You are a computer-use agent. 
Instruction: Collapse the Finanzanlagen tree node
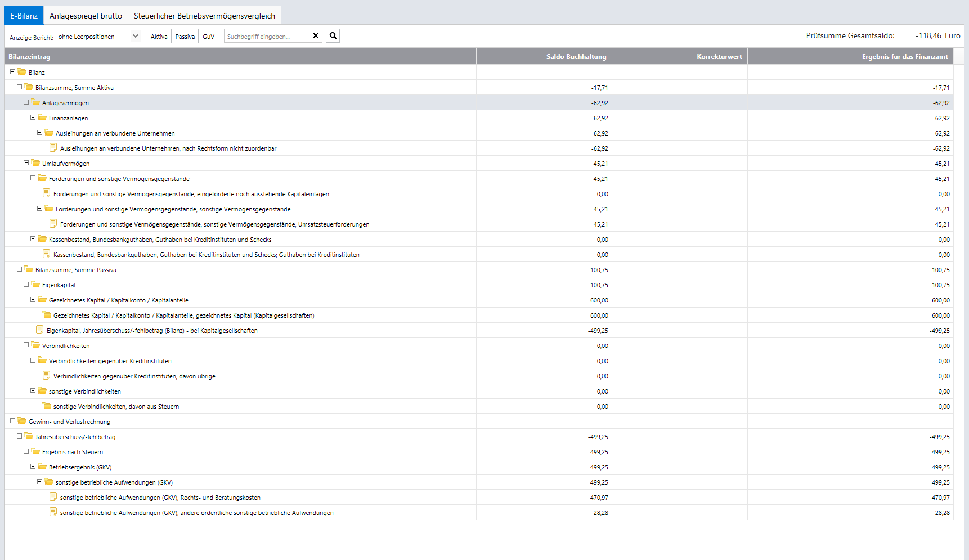point(33,118)
